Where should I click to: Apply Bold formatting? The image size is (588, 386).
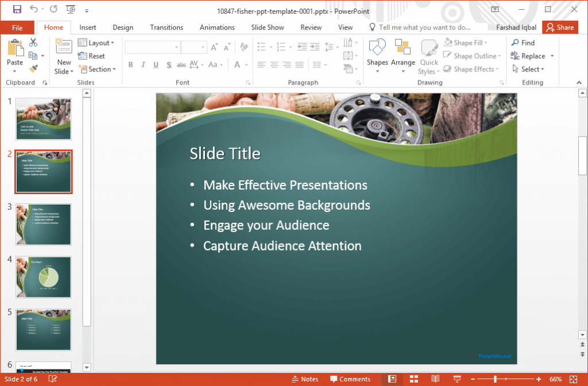pos(130,65)
